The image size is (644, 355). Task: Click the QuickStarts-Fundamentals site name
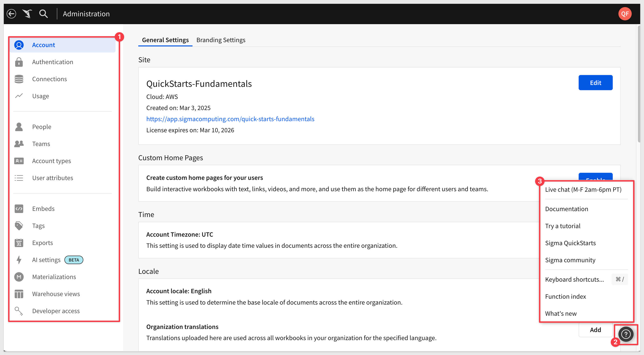199,84
